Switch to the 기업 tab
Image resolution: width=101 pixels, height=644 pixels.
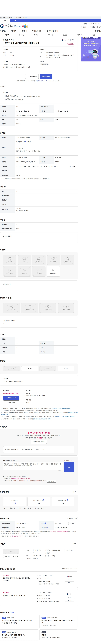14,21
